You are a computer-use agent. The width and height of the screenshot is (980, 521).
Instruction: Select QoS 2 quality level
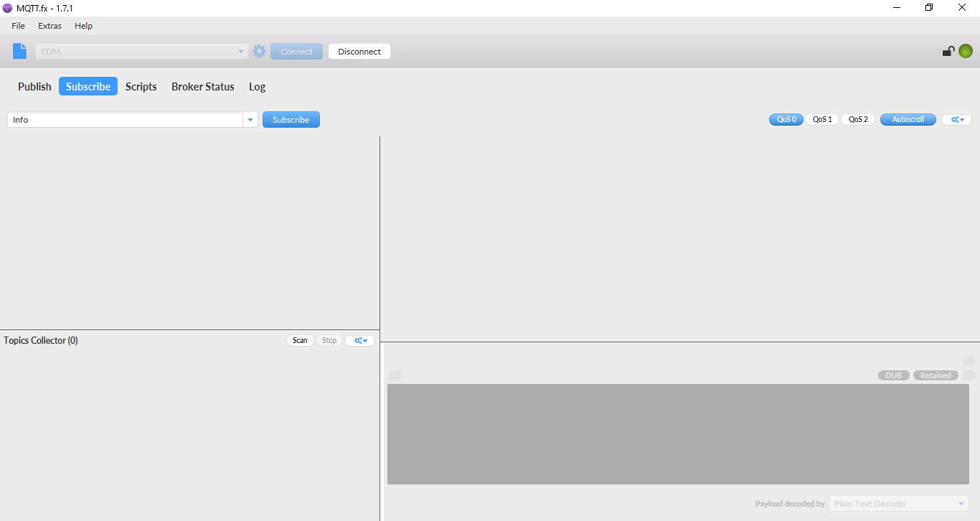(857, 119)
